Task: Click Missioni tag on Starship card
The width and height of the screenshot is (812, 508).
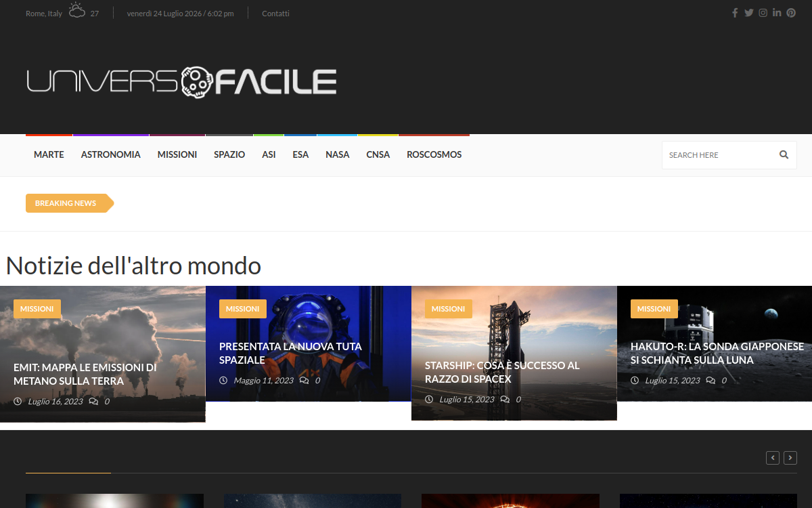Action: 449,309
